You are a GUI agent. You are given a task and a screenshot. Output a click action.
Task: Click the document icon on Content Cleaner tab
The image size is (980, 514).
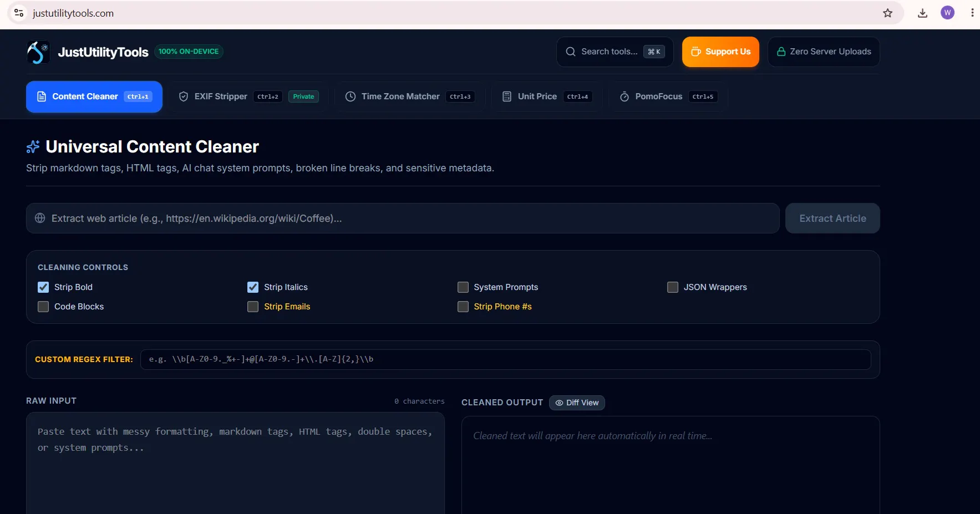[42, 96]
